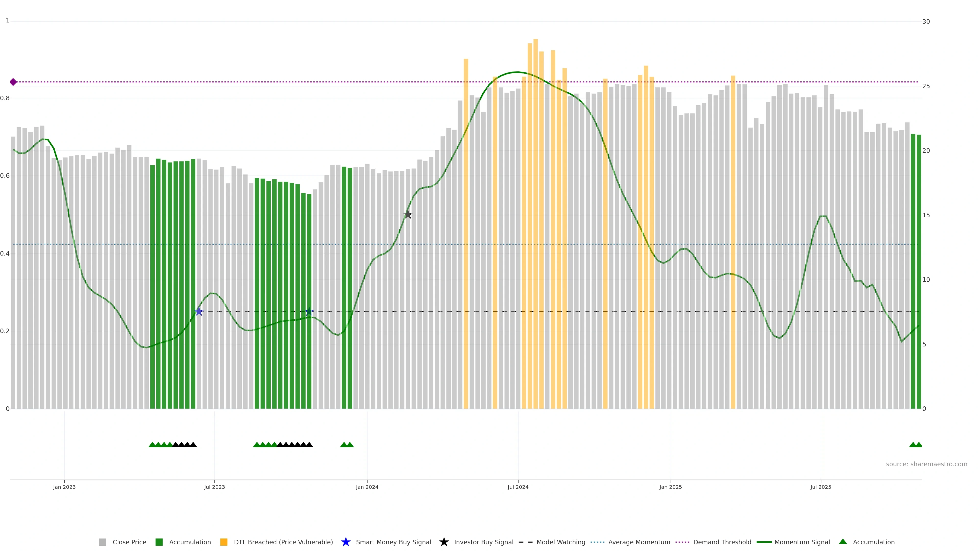
Task: Click the Jan 2023 x-axis label
Action: point(64,487)
